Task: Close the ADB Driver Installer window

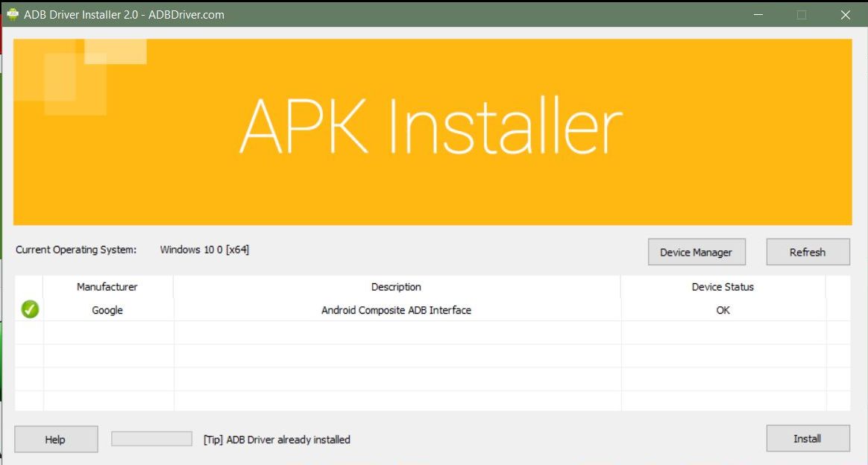Action: tap(845, 14)
